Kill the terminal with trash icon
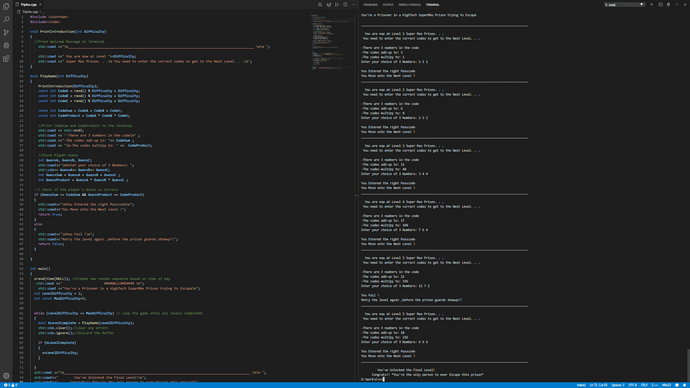 (x=668, y=5)
